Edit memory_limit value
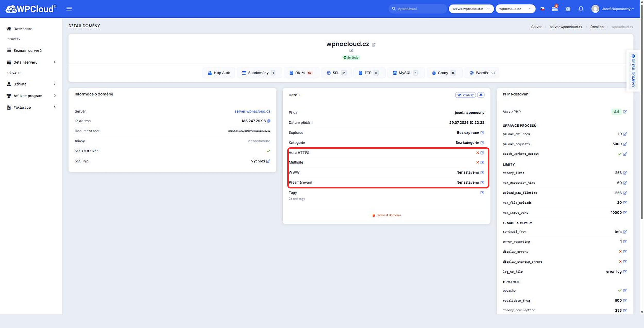 pos(625,173)
